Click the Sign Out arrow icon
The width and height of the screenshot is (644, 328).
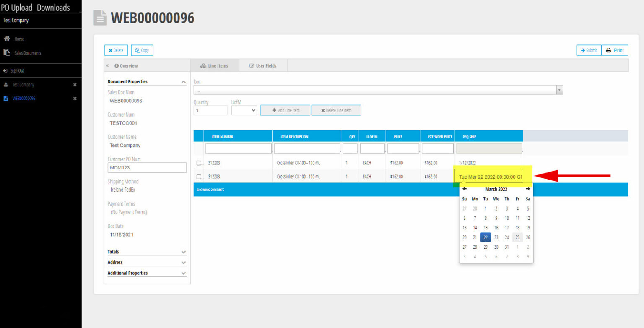point(5,70)
